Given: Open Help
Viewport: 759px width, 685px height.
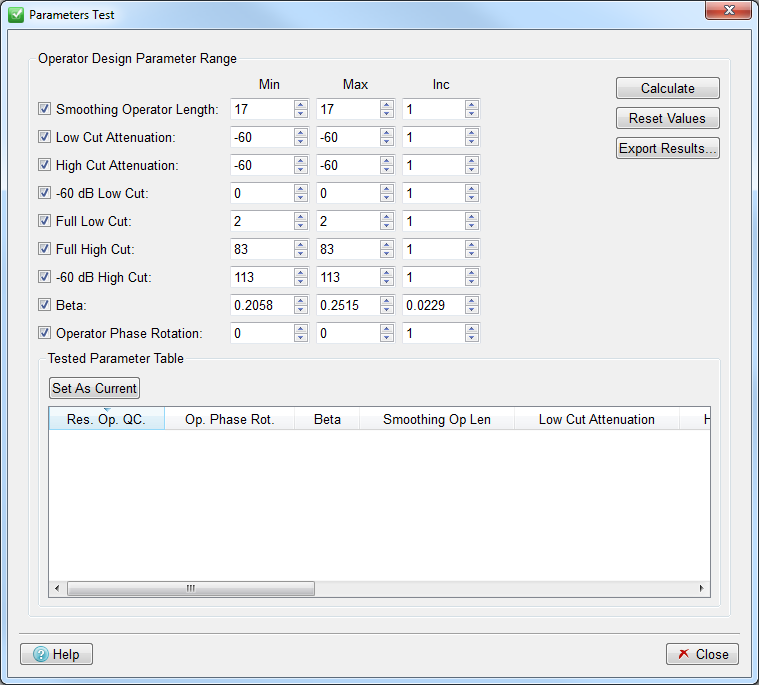Looking at the screenshot, I should pyautogui.click(x=56, y=654).
